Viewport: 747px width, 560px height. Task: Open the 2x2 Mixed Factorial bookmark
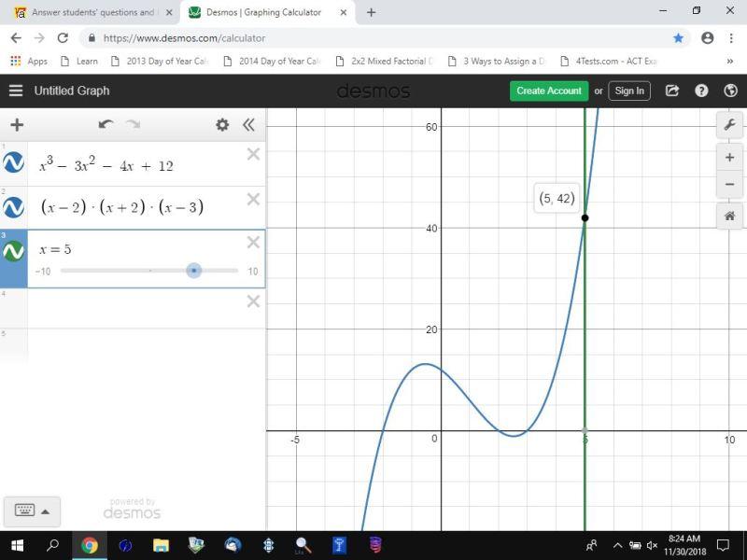click(x=385, y=61)
